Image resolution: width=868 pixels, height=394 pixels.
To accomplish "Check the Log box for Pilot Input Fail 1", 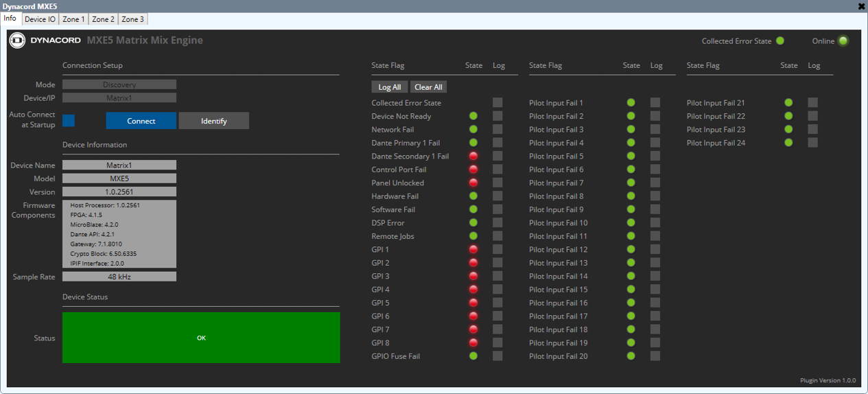I will pyautogui.click(x=655, y=103).
